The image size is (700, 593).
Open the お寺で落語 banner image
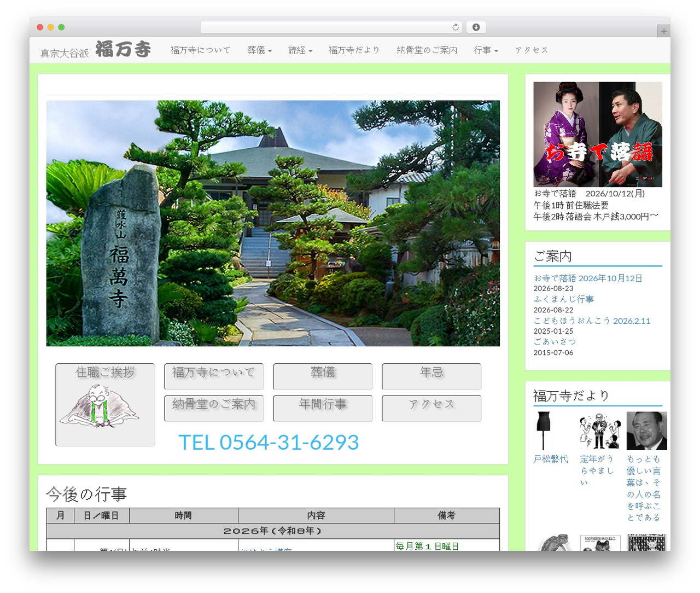pos(598,135)
